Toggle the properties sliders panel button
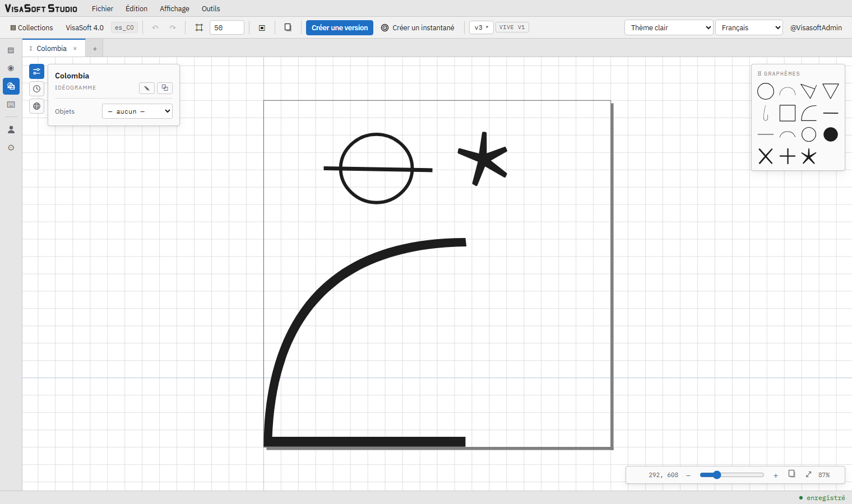 click(x=36, y=72)
